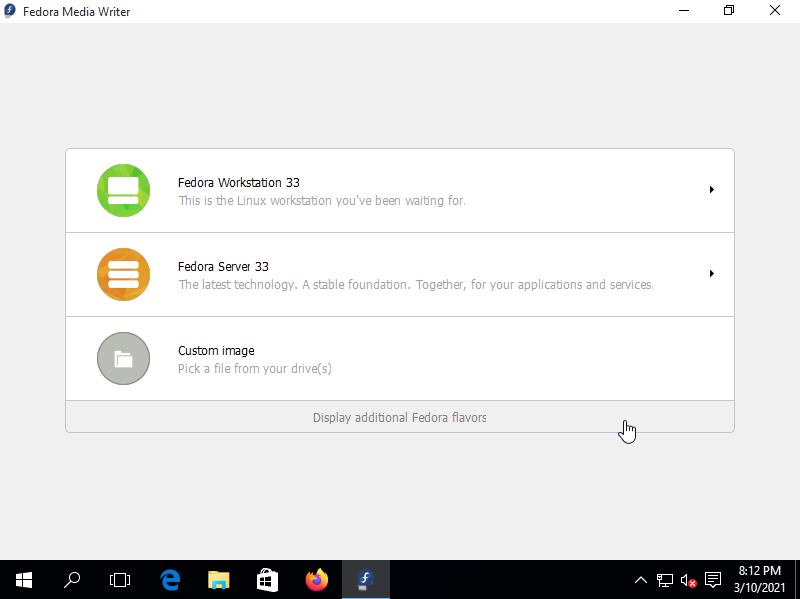
Task: Launch Firefox from taskbar
Action: (x=316, y=580)
